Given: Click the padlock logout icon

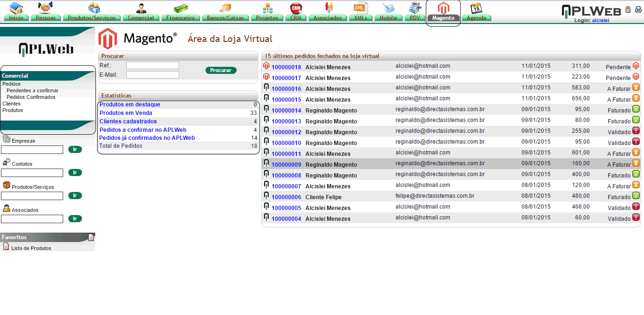Looking at the screenshot, I should [x=628, y=9].
